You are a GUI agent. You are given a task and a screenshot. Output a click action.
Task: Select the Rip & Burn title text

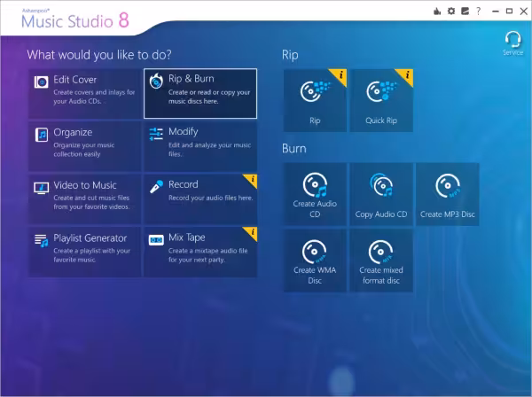[x=192, y=79]
